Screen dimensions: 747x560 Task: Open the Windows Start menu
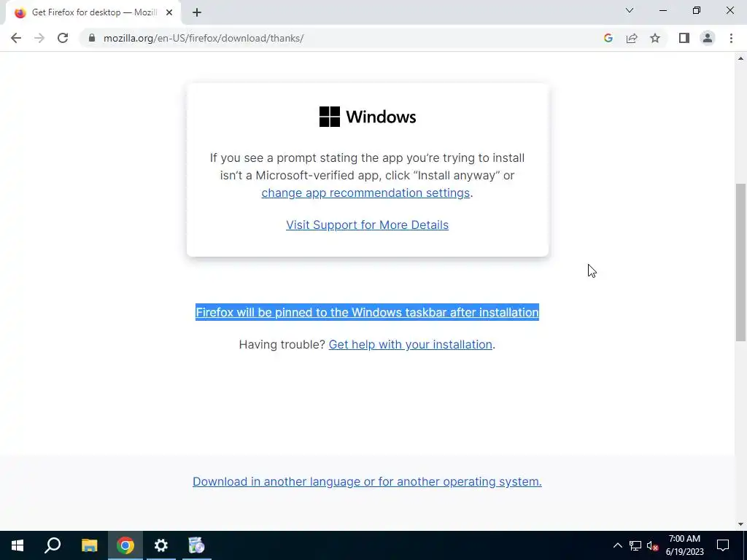tap(18, 545)
